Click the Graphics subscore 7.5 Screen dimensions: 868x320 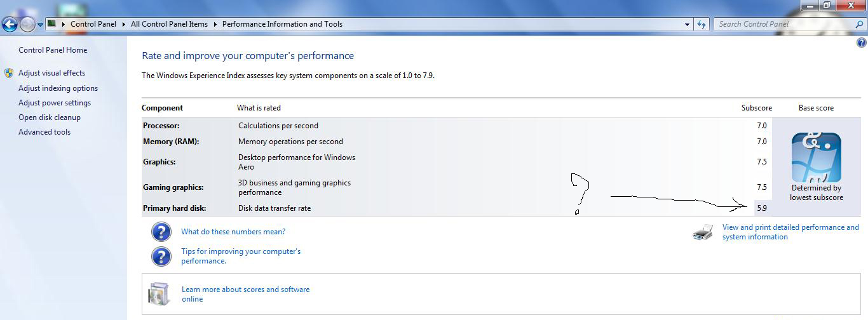762,162
